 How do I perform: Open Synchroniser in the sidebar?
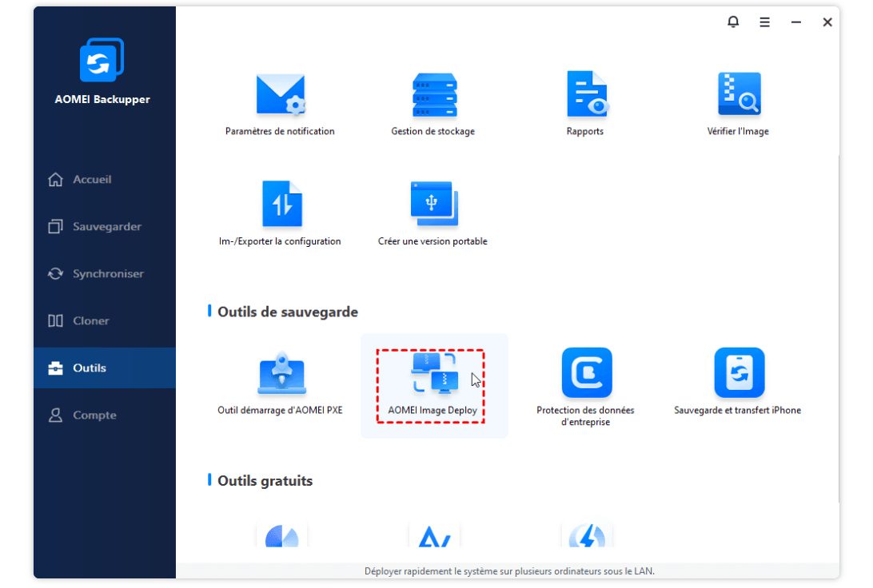tap(104, 274)
